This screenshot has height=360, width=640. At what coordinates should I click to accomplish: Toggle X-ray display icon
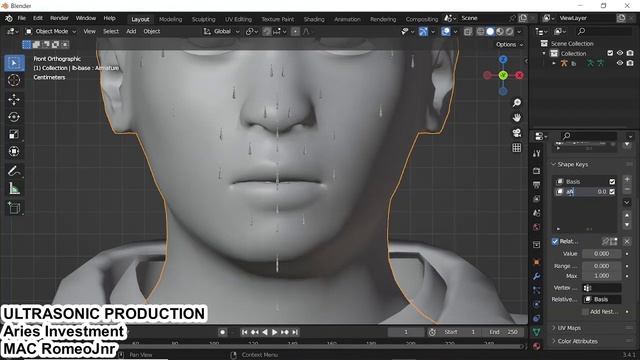coord(468,31)
